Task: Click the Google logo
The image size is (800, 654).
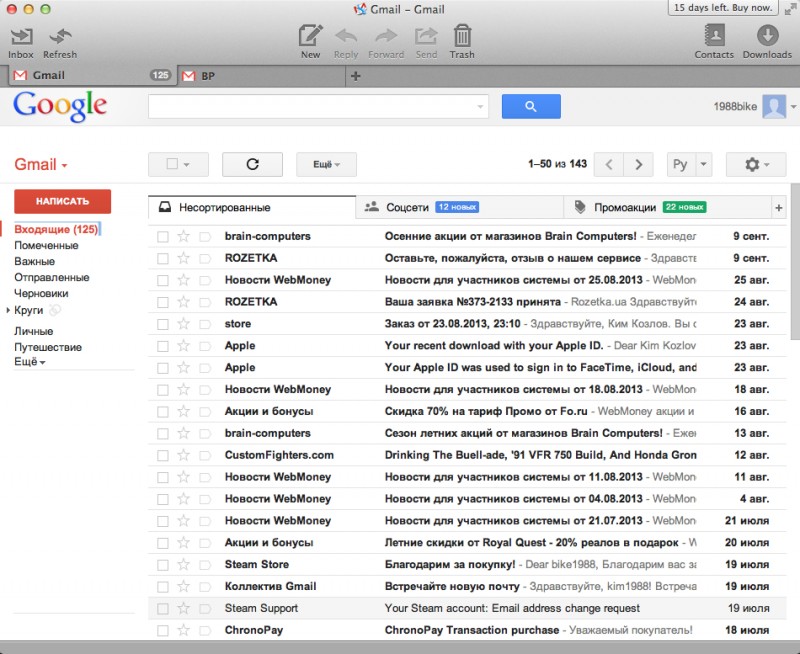Action: (60, 106)
